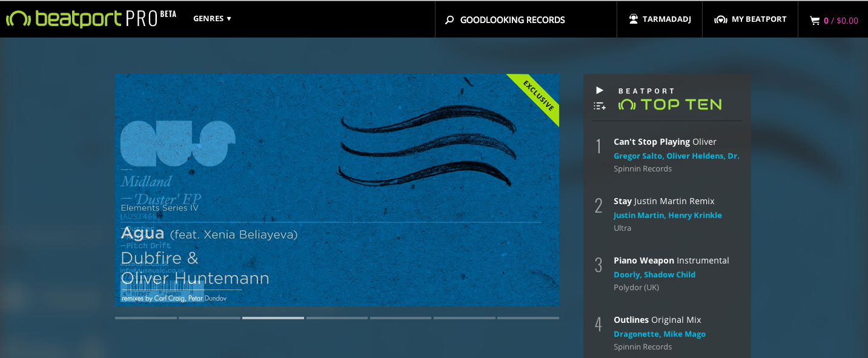Open track Can't Stop Playing
Viewport: 868px width, 358px height.
click(665, 142)
